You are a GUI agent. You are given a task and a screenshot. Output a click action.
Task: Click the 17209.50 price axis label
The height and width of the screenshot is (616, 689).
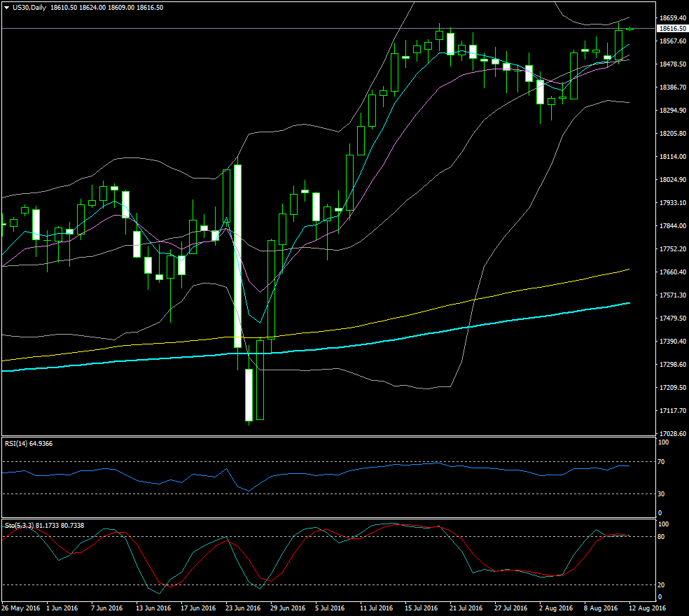click(673, 388)
